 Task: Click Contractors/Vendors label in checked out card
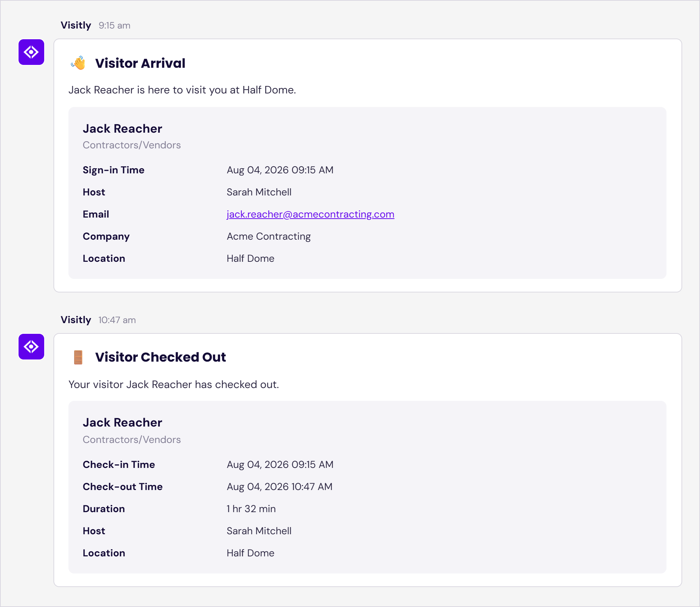point(132,440)
